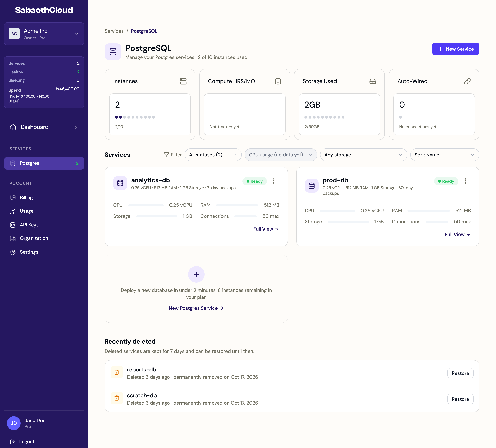Open analytics-db three-dot options menu
The height and width of the screenshot is (448, 496).
[x=274, y=181]
